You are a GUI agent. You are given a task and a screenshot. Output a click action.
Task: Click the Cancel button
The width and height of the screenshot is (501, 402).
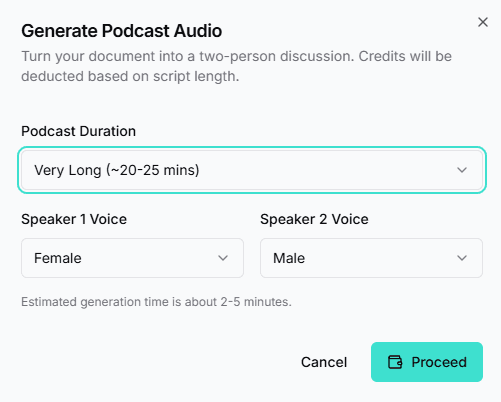[x=324, y=362]
